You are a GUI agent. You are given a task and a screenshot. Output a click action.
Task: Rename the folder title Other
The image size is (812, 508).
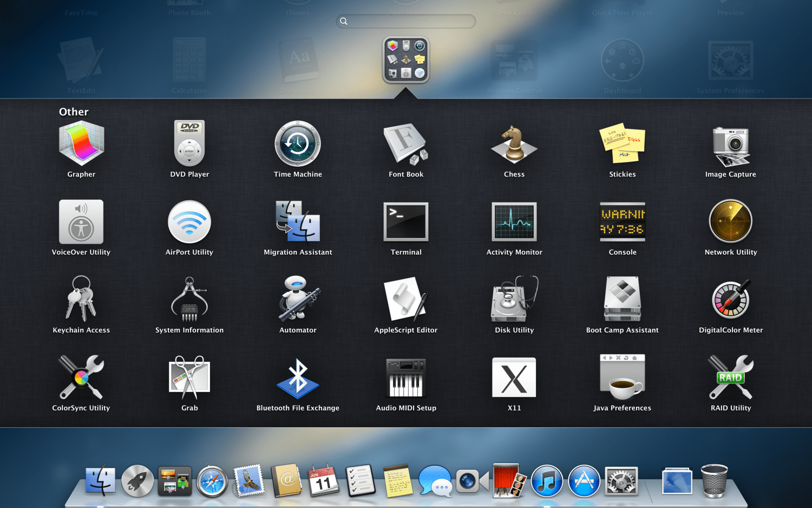click(x=74, y=112)
